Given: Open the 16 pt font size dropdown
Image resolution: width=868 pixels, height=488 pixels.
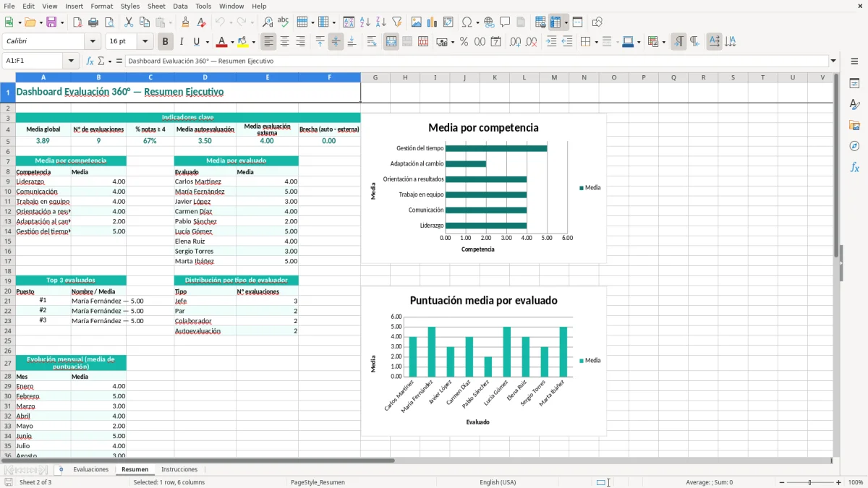Looking at the screenshot, I should pyautogui.click(x=145, y=42).
